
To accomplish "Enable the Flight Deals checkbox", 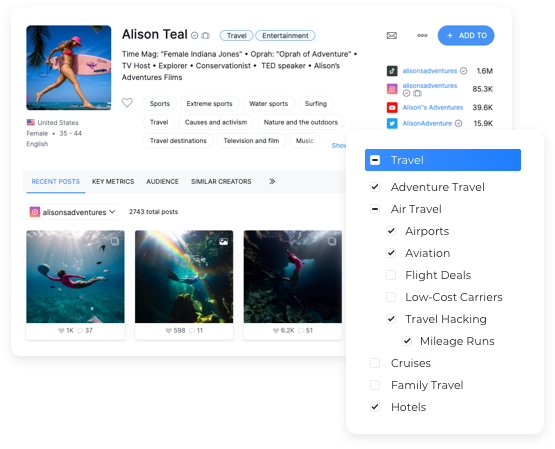I will 391,275.
